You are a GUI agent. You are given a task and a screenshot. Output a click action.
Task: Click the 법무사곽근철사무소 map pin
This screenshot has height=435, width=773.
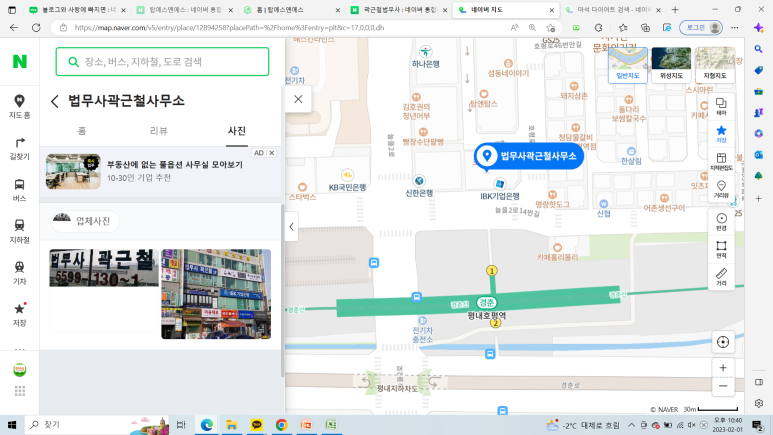529,156
